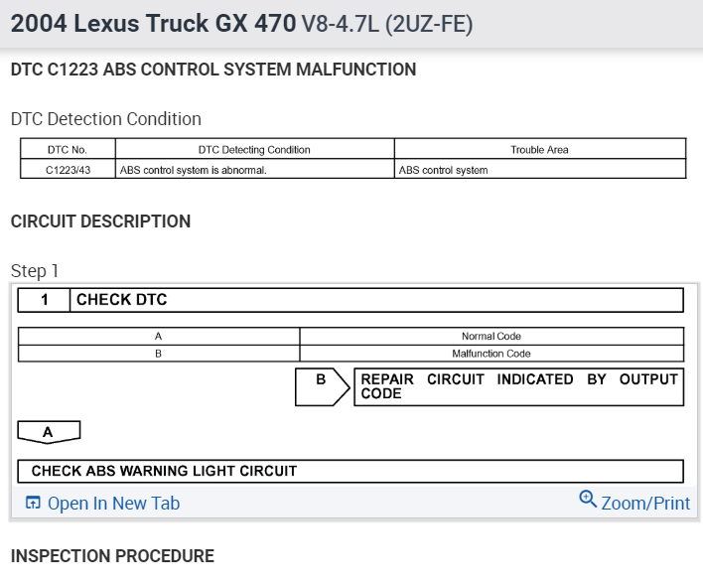The image size is (703, 588).
Task: Select the C1223/43 table cell
Action: (69, 170)
